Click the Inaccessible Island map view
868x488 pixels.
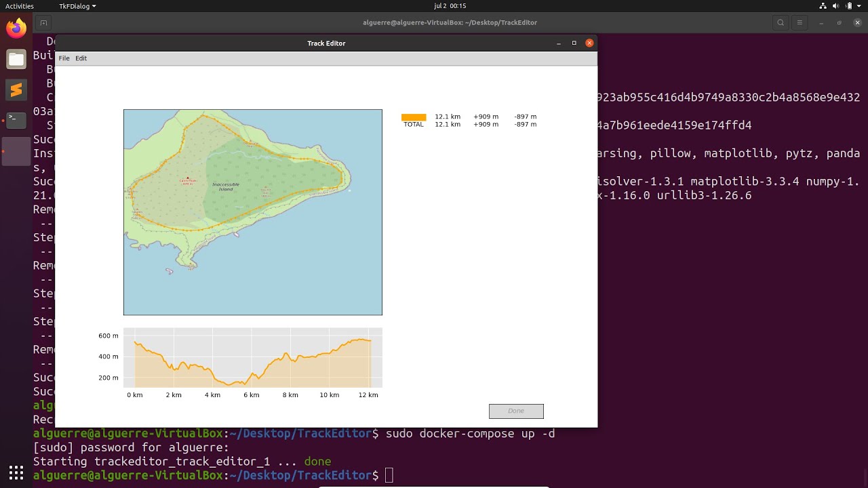253,212
